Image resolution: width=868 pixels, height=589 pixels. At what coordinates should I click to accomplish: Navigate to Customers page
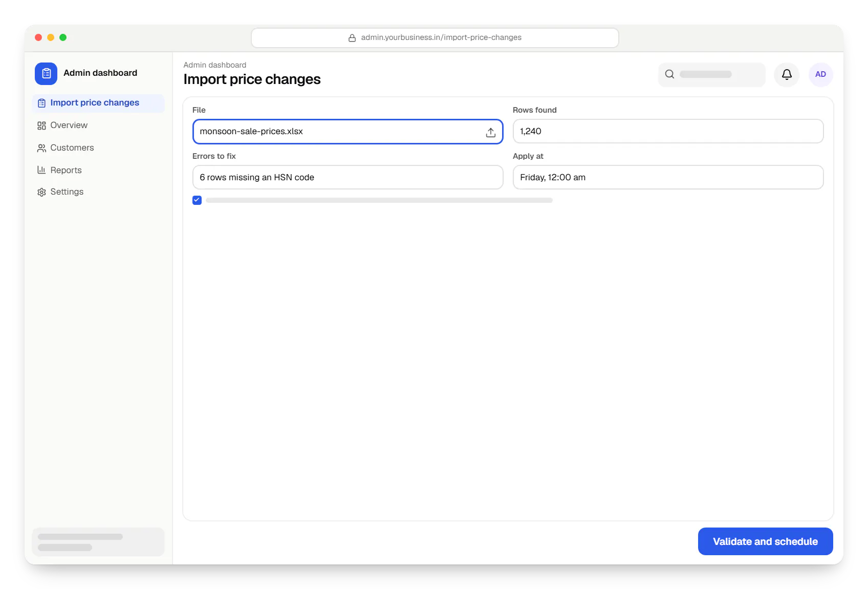(x=98, y=148)
